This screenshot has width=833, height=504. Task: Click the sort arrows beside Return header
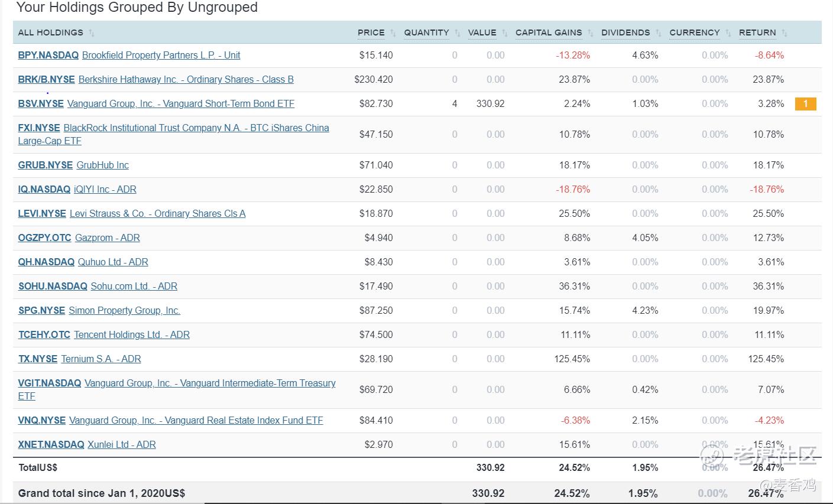pos(785,33)
